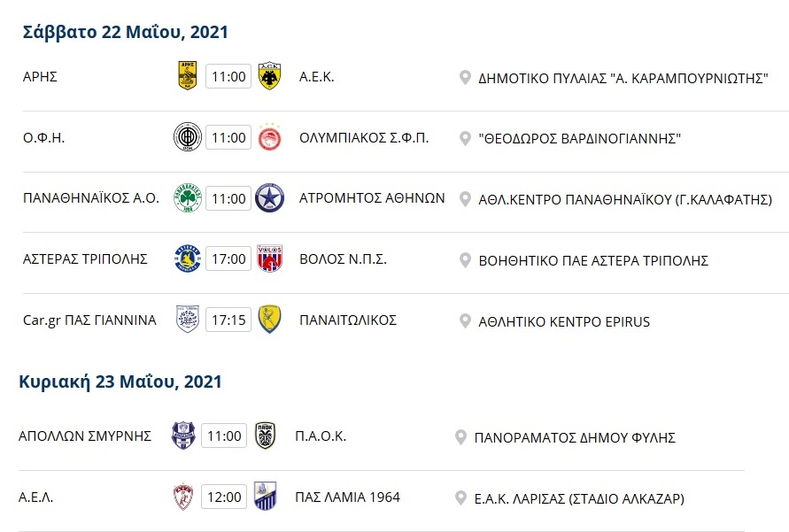Screen dimensions: 789x532
Task: Click the ΑΡΗΣ yellow club crest
Action: tap(188, 76)
